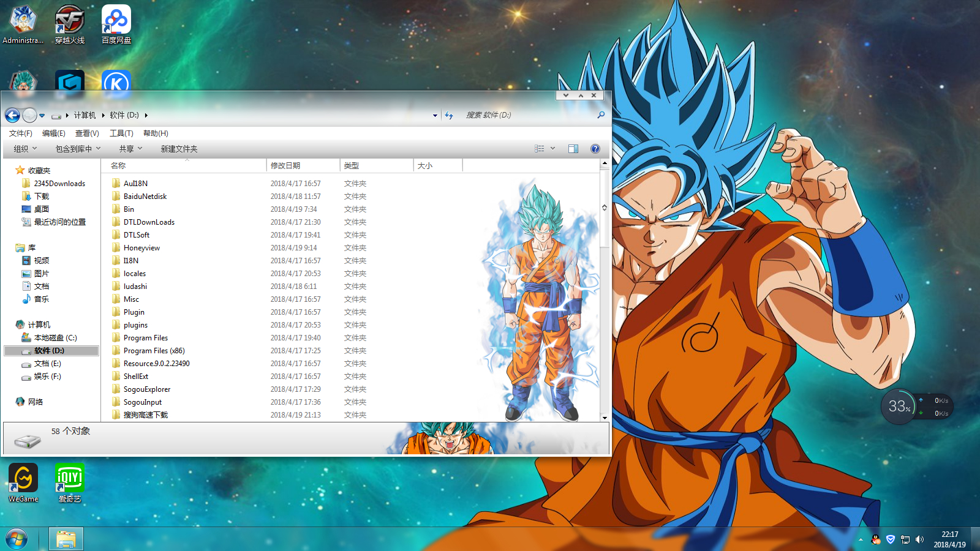This screenshot has height=551, width=980.
Task: Click the magnifier icon in the search box
Action: tap(601, 115)
